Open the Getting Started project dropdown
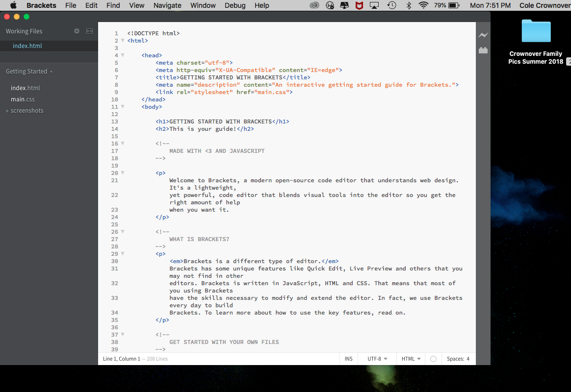This screenshot has width=571, height=392. click(29, 71)
